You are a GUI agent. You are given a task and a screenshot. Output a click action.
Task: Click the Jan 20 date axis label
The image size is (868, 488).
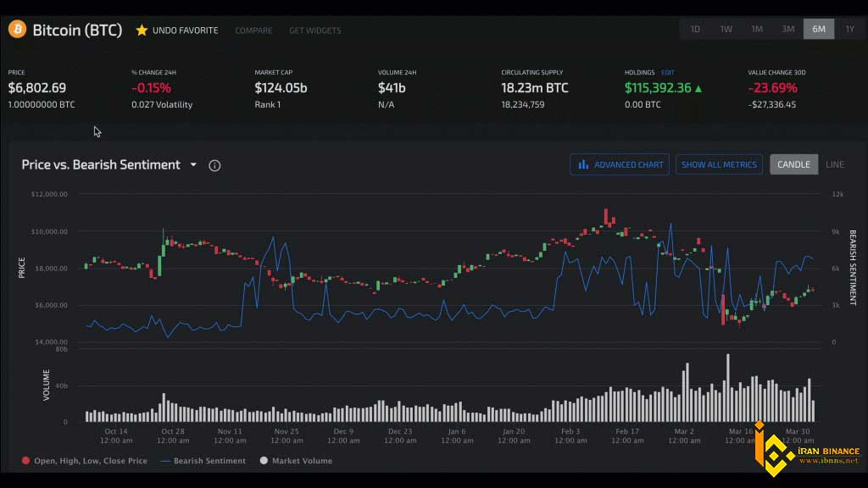point(514,436)
